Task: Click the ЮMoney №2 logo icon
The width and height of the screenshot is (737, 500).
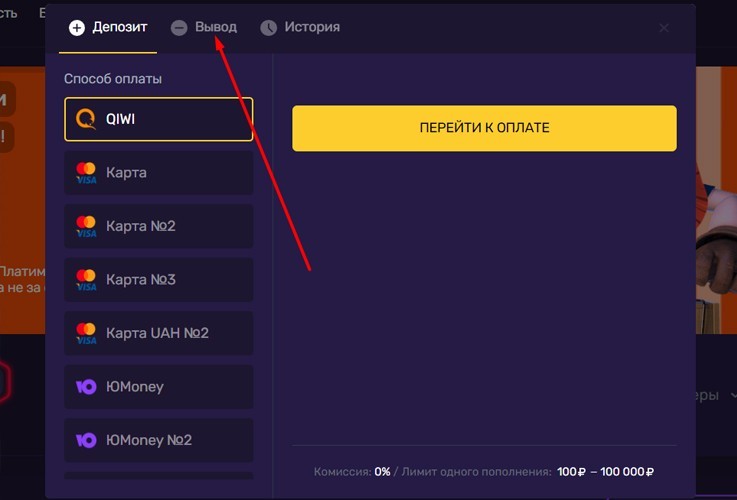Action: pyautogui.click(x=87, y=440)
